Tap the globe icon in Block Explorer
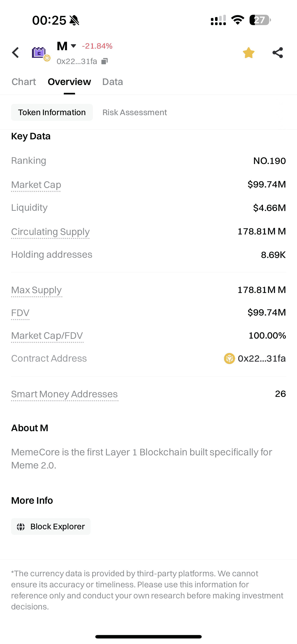Image resolution: width=297 pixels, height=644 pixels. 21,527
